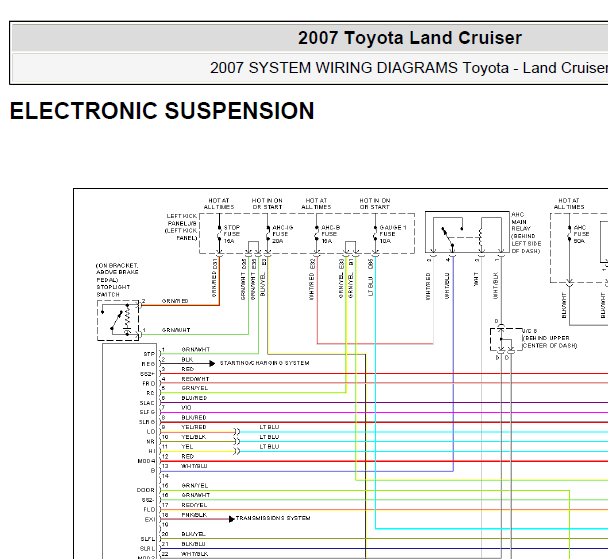Viewport: 608px width, 559px height.
Task: Click the YEL wire label on pin 11
Action: (x=187, y=447)
